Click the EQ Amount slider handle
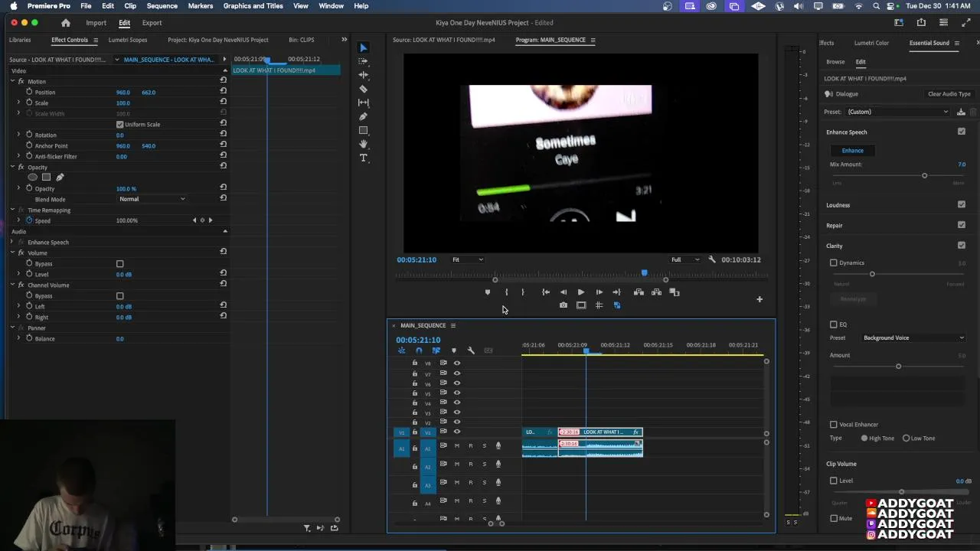This screenshot has width=980, height=551. 898,367
